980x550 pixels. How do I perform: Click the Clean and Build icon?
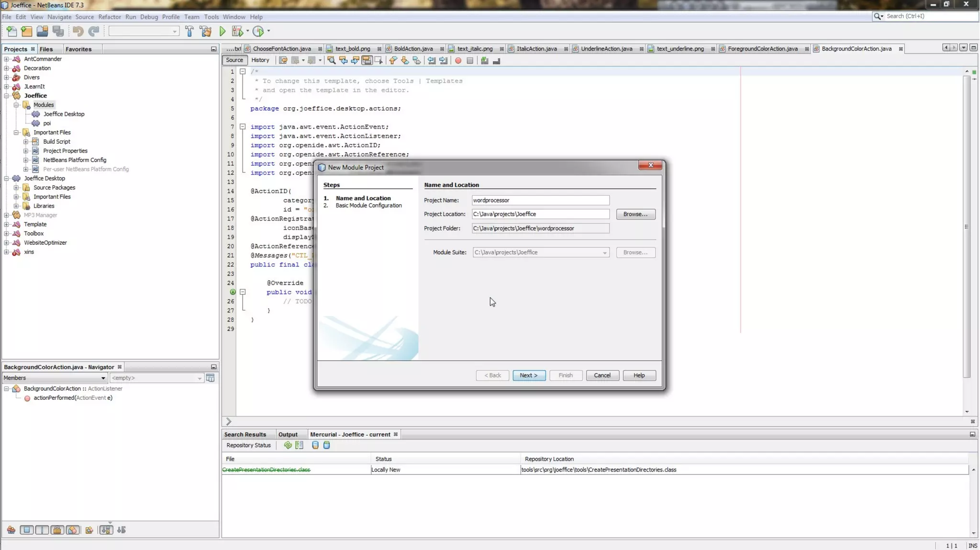point(206,32)
